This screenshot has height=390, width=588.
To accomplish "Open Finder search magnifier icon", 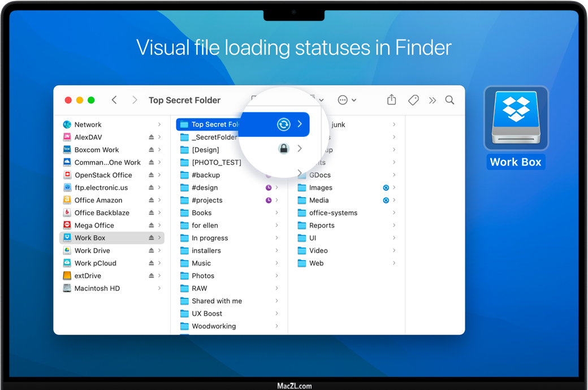I will 449,100.
